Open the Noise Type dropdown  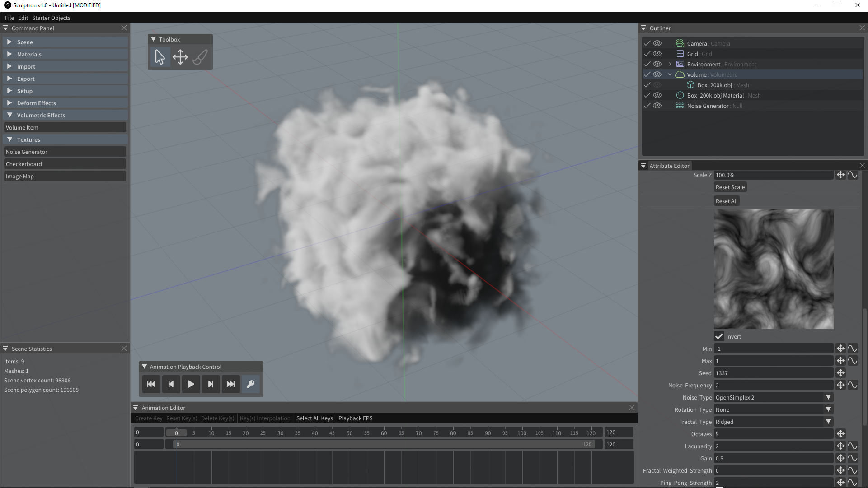point(773,397)
